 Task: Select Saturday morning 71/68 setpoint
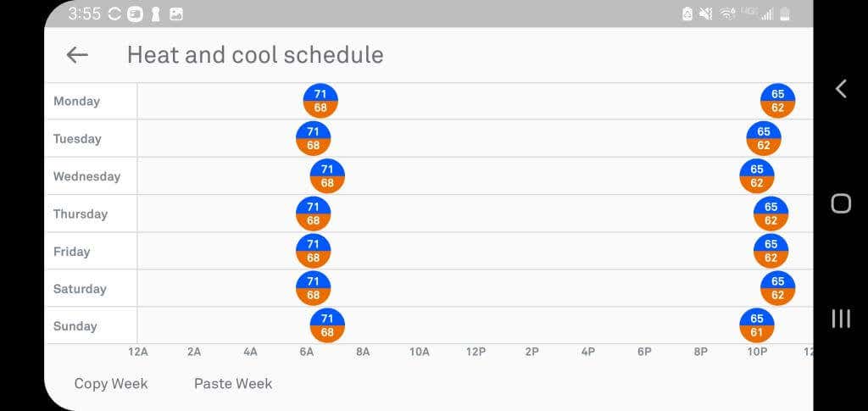[314, 288]
